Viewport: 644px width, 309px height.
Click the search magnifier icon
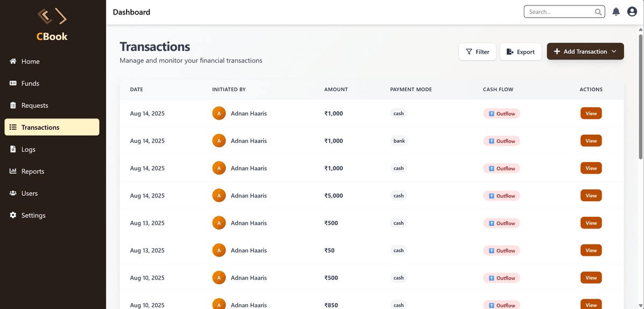598,11
